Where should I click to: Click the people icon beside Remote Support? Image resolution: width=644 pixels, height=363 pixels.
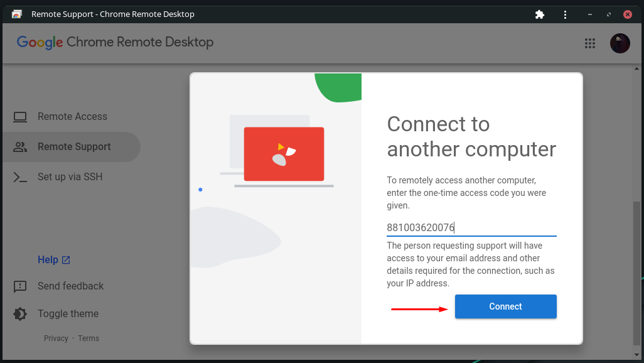point(20,147)
